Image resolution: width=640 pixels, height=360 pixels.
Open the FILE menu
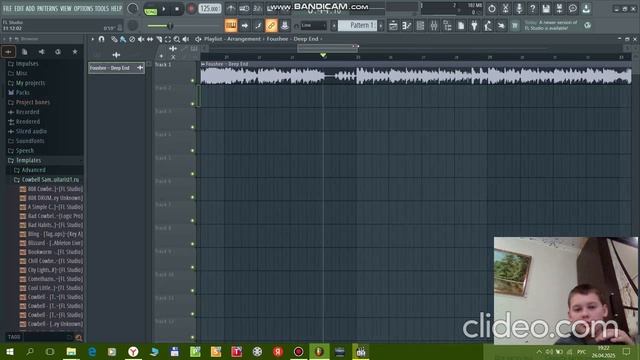coord(7,8)
